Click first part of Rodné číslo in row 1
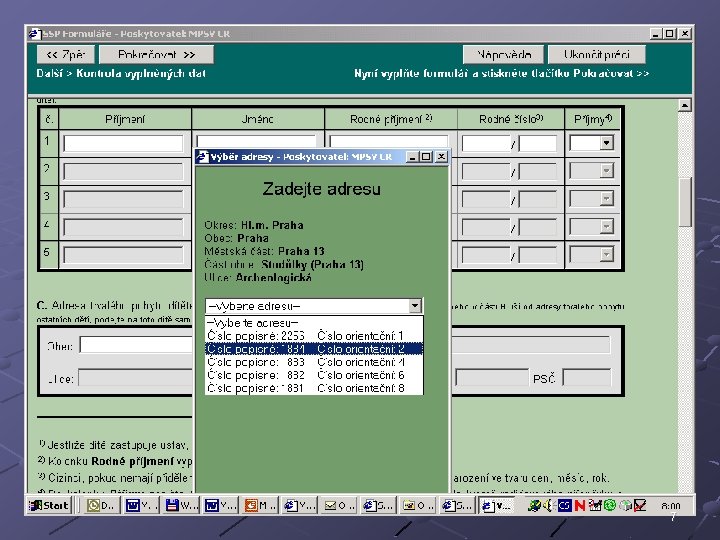Image resolution: width=720 pixels, height=540 pixels. pyautogui.click(x=486, y=143)
